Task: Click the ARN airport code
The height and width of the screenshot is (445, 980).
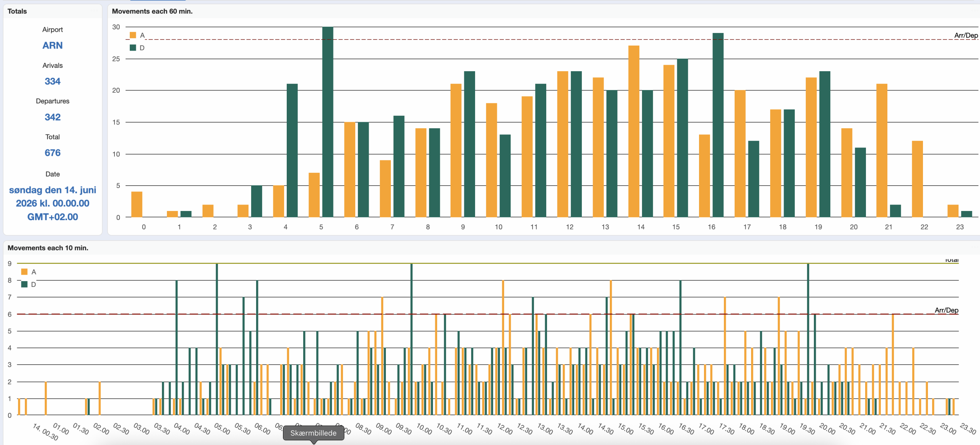Action: pos(52,46)
